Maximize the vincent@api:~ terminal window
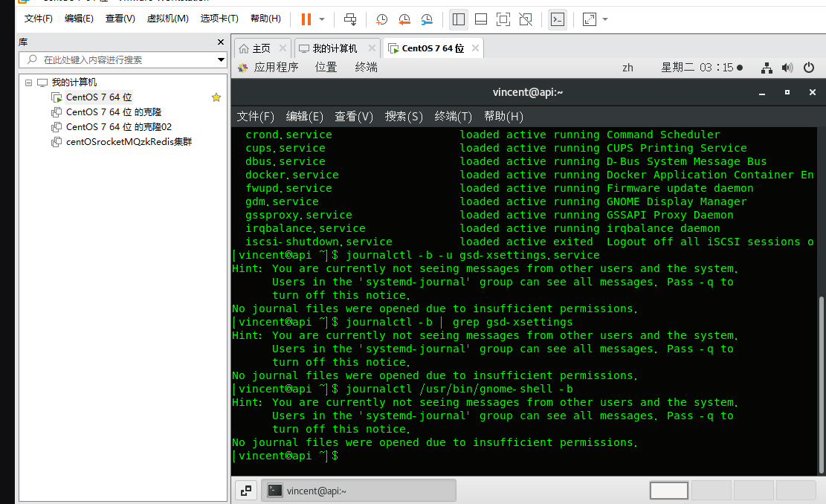 [787, 92]
